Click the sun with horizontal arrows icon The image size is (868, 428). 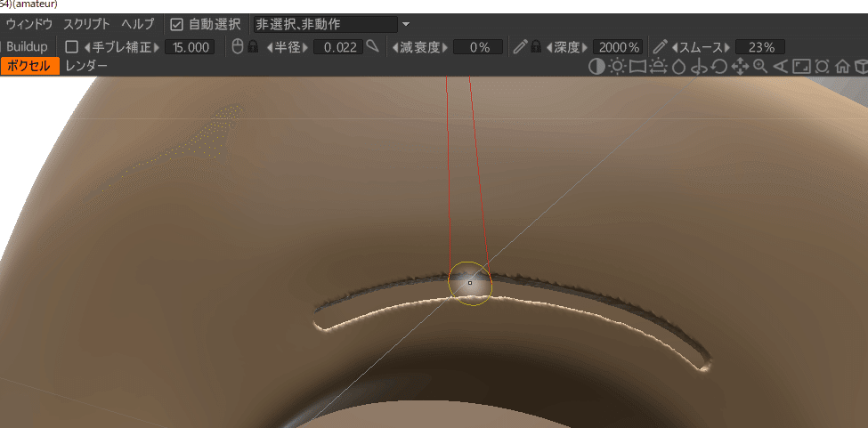(x=658, y=67)
